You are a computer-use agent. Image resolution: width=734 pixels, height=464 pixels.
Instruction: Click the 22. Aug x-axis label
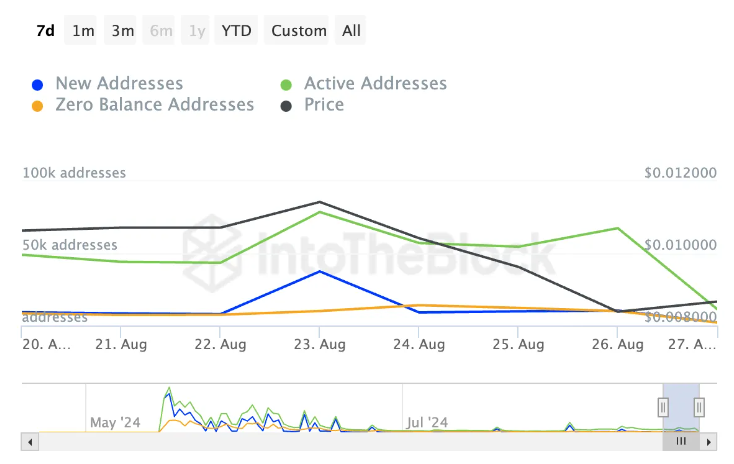(220, 345)
